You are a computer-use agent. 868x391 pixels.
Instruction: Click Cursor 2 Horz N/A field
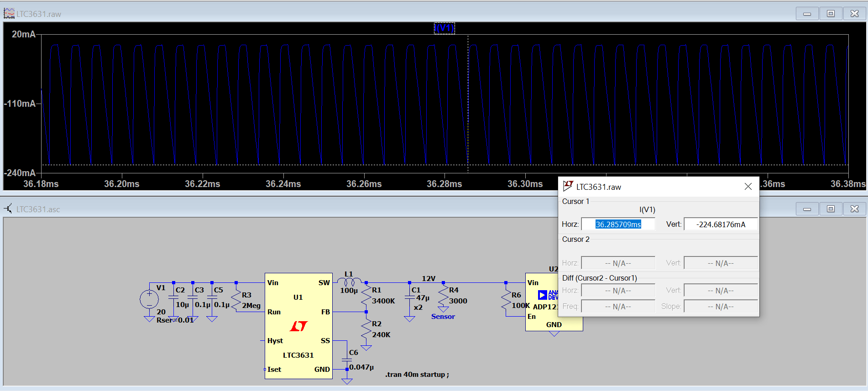pos(618,263)
